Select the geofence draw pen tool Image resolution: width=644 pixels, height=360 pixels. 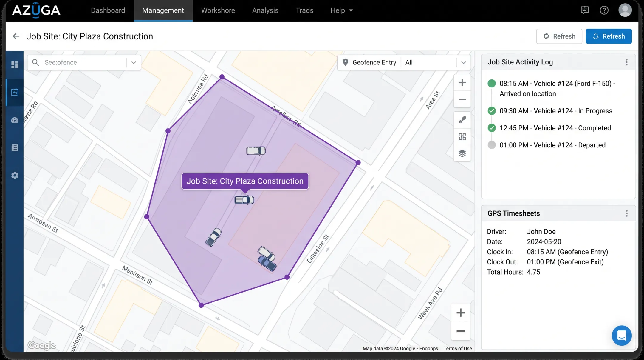[x=462, y=120]
